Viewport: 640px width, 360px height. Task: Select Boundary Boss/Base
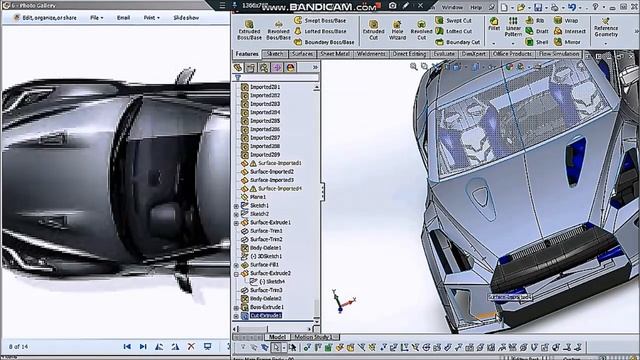coord(324,42)
